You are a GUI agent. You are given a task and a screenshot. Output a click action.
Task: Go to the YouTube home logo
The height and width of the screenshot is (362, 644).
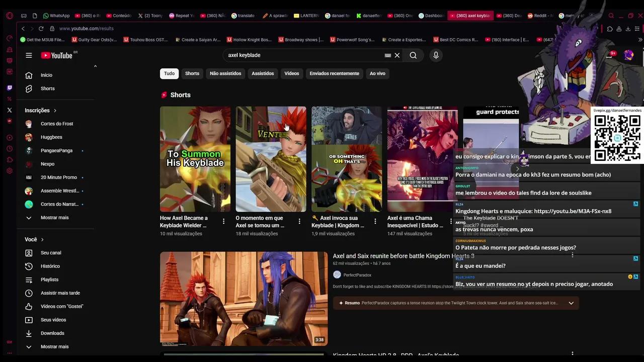[57, 55]
